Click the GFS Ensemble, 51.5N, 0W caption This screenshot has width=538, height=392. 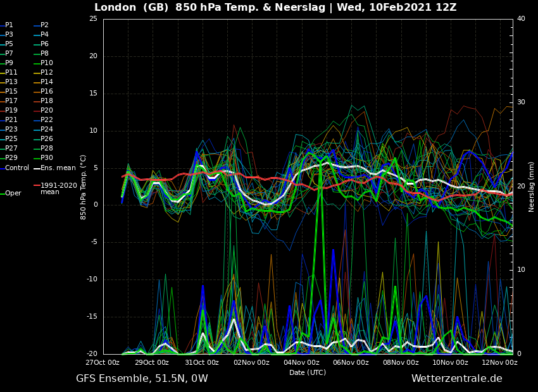click(142, 379)
